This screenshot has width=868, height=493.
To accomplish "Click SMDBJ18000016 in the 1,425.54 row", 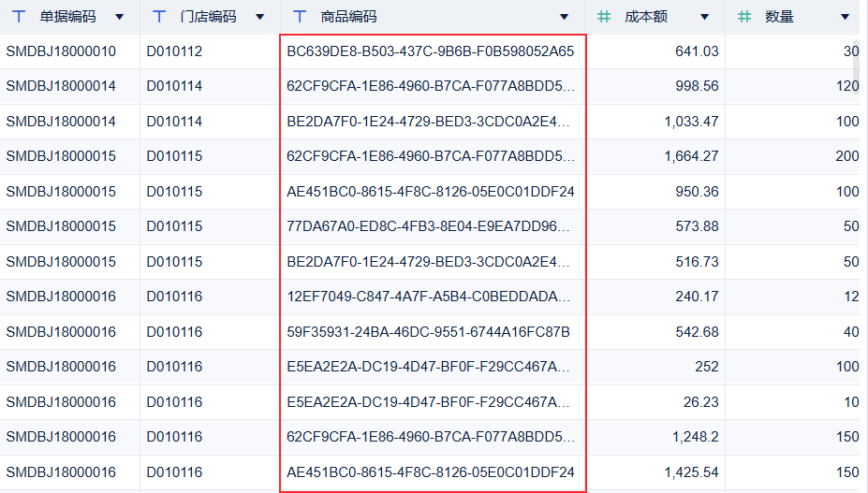I will coord(61,472).
